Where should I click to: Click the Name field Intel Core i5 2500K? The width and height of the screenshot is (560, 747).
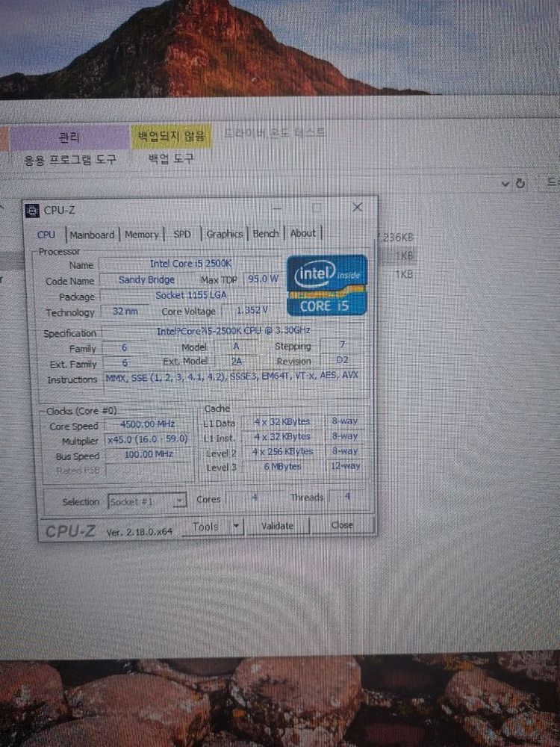[x=190, y=264]
